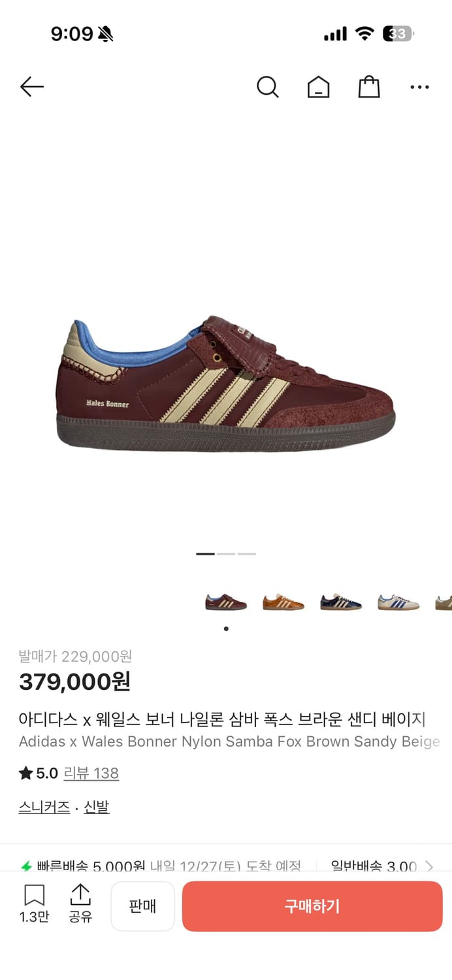Tap the 공유 share icon
The height and width of the screenshot is (980, 452).
[x=80, y=904]
